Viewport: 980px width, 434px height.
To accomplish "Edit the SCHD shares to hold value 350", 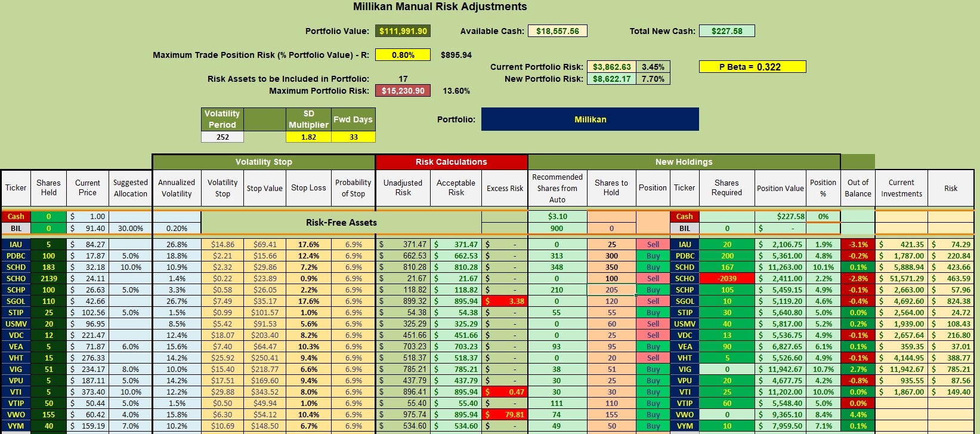I will pyautogui.click(x=611, y=267).
